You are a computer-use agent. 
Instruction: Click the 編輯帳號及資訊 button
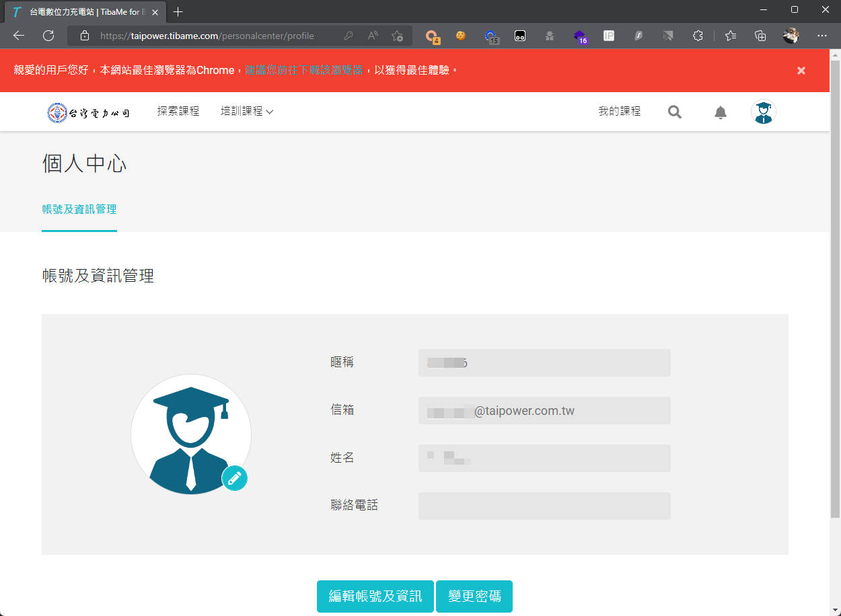pyautogui.click(x=375, y=596)
